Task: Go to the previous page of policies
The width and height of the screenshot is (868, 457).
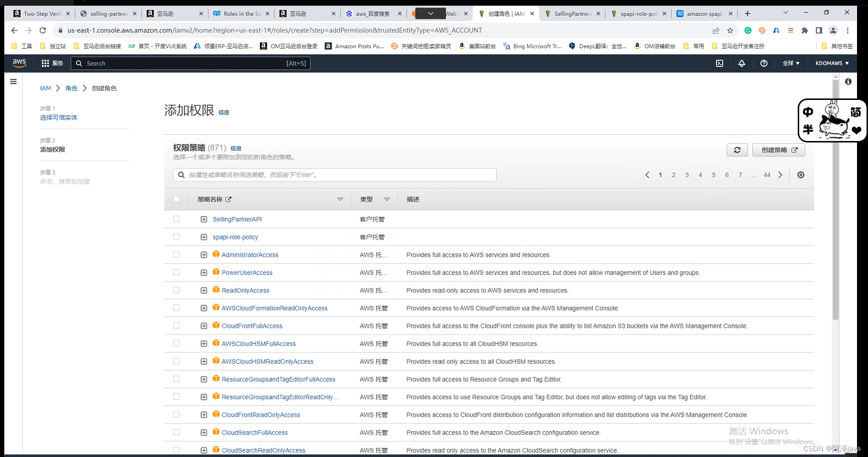Action: pyautogui.click(x=647, y=175)
